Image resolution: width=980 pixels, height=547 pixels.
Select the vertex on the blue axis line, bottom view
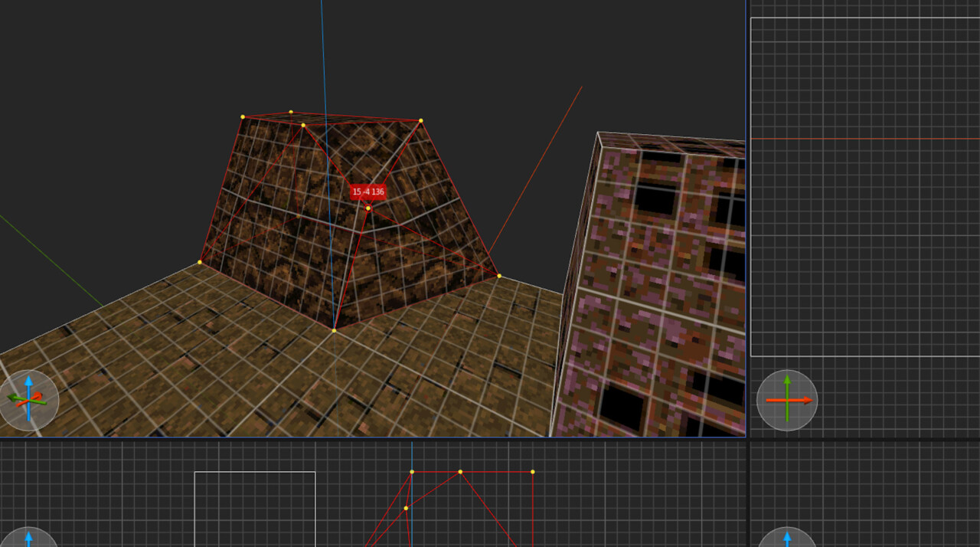[x=412, y=472]
